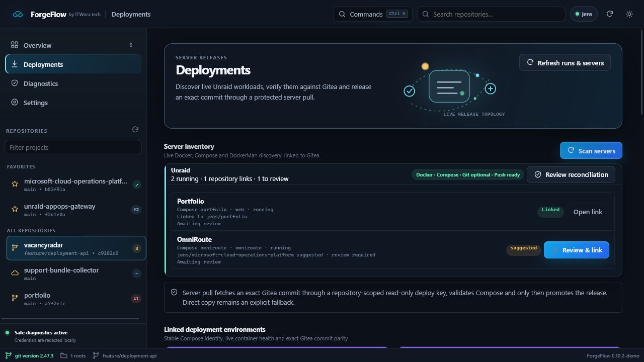Select the OmniRoute workload title
This screenshot has height=362, width=644.
click(x=194, y=239)
